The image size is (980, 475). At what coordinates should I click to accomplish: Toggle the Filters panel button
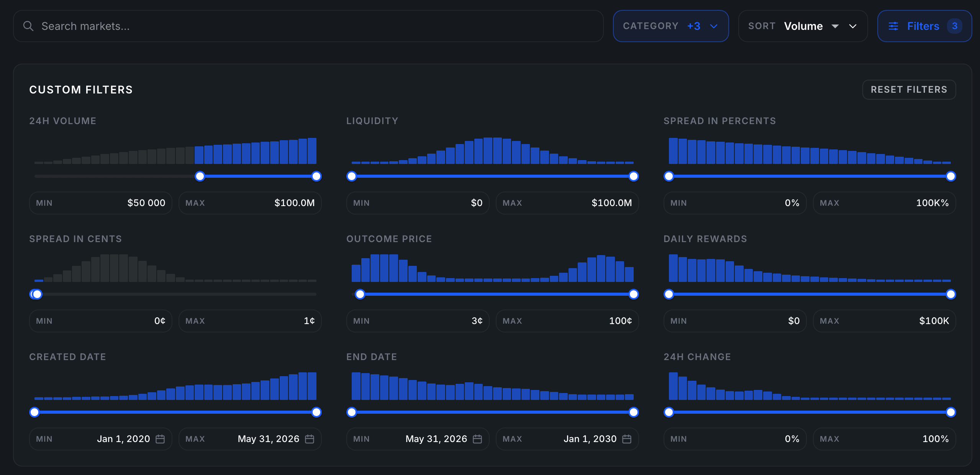[x=924, y=26]
